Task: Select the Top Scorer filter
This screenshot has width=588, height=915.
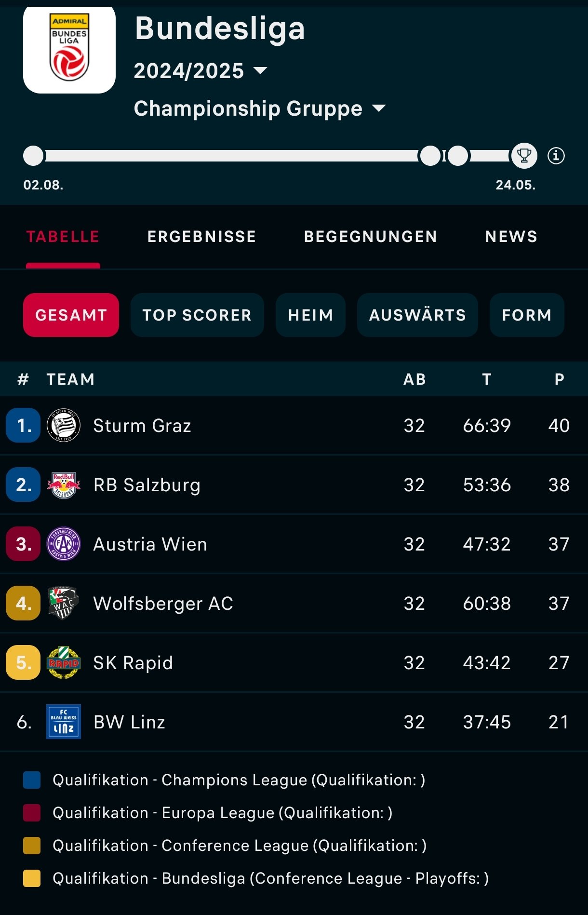Action: click(x=197, y=315)
